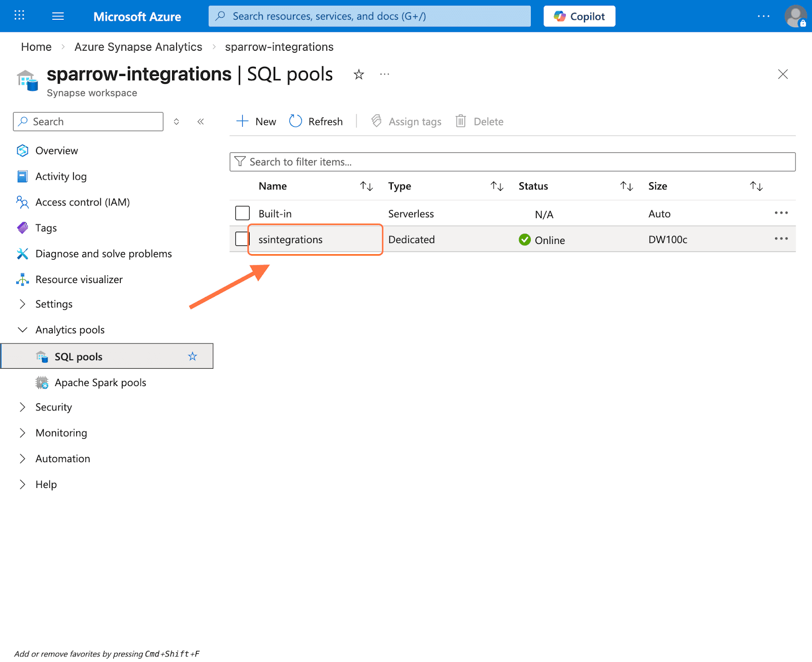Sort the table by the Name column
The image size is (812, 662).
click(x=366, y=186)
